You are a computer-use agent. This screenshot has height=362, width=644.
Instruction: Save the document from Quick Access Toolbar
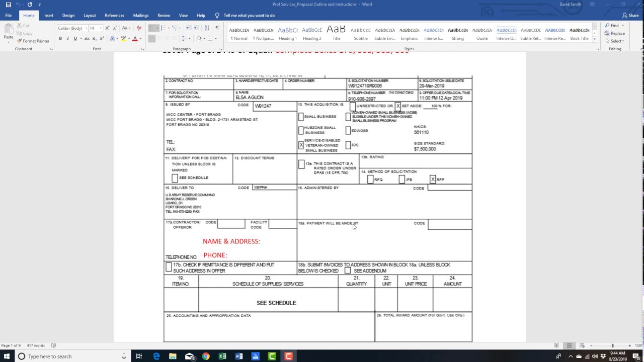click(x=8, y=5)
